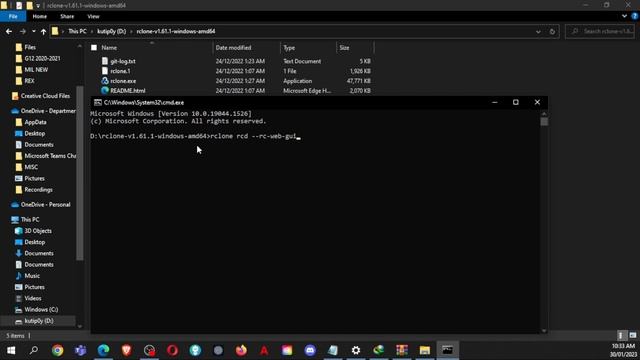Open MIL NEW folder in sidebar
Screen dimensions: 640x360
[36, 70]
